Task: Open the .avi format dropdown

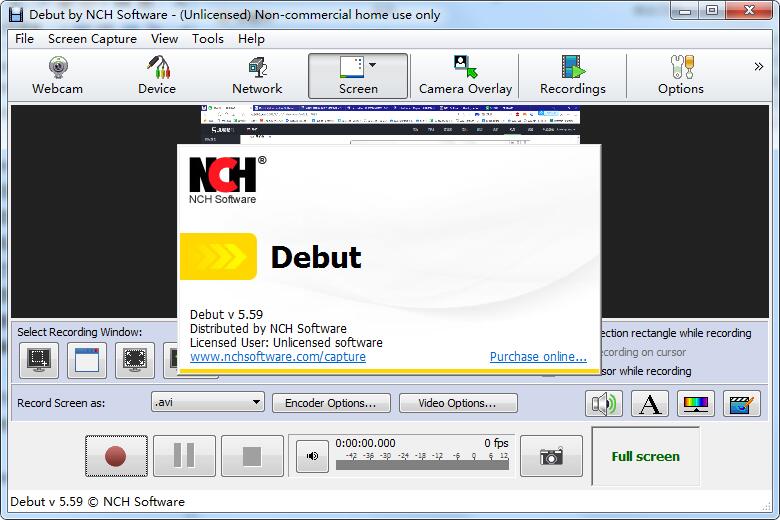Action: (x=207, y=402)
